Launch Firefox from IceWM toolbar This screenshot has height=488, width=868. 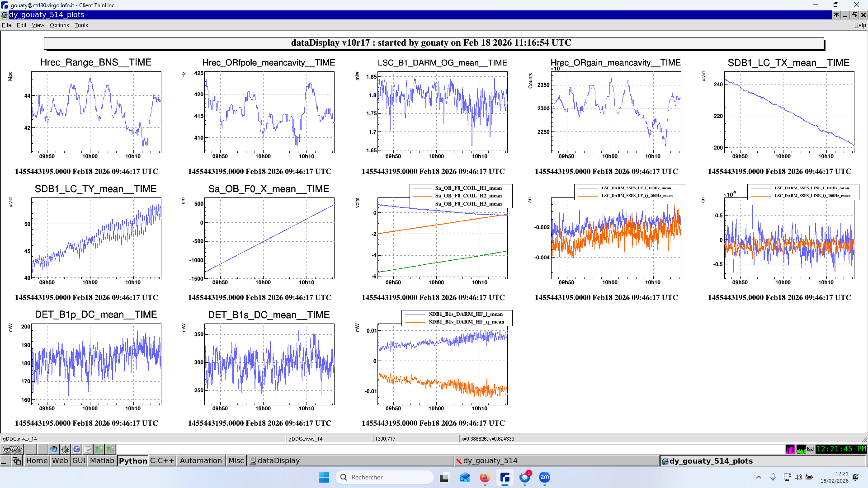click(54, 449)
